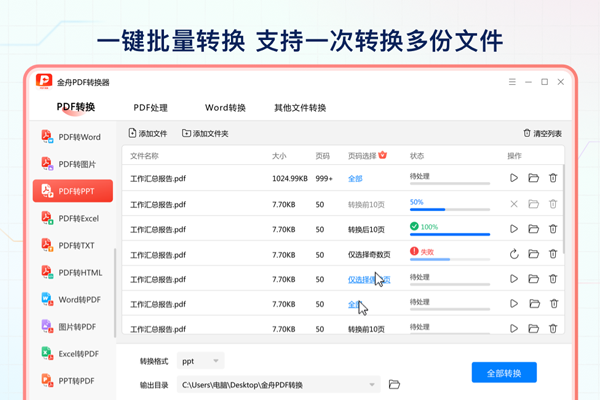Delete the failed file row with trash icon

tap(552, 254)
